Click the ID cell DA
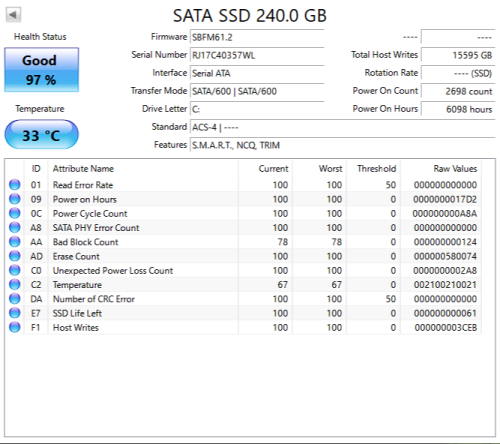Viewport: 500px width, 444px height. point(36,299)
